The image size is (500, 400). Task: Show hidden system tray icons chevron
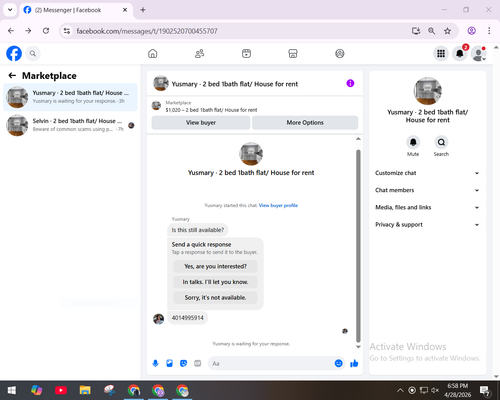click(x=400, y=390)
